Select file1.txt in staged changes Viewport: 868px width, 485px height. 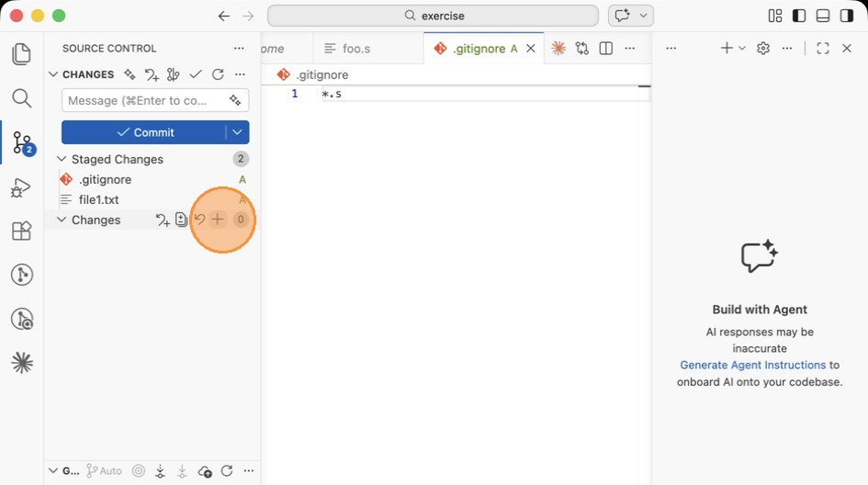pos(98,199)
